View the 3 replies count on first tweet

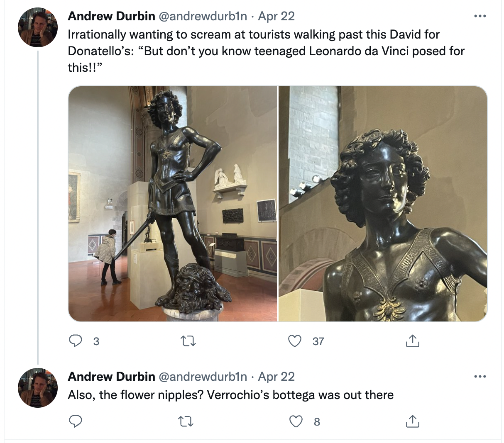(x=96, y=341)
